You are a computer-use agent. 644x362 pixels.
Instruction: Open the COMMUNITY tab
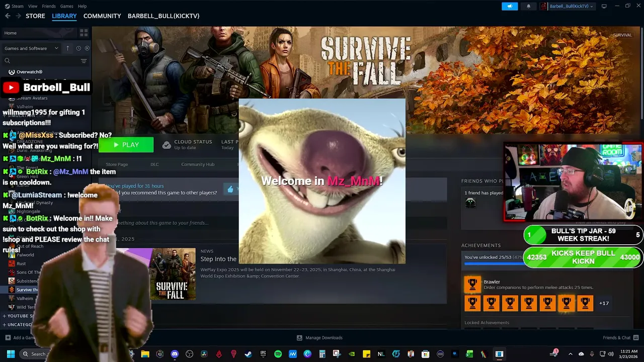pos(102,16)
